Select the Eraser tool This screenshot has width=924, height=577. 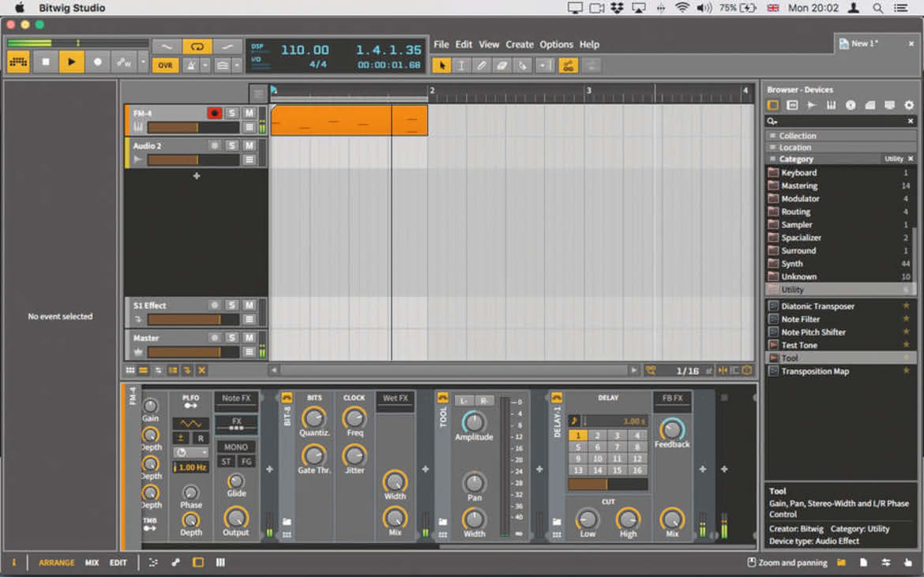point(501,66)
